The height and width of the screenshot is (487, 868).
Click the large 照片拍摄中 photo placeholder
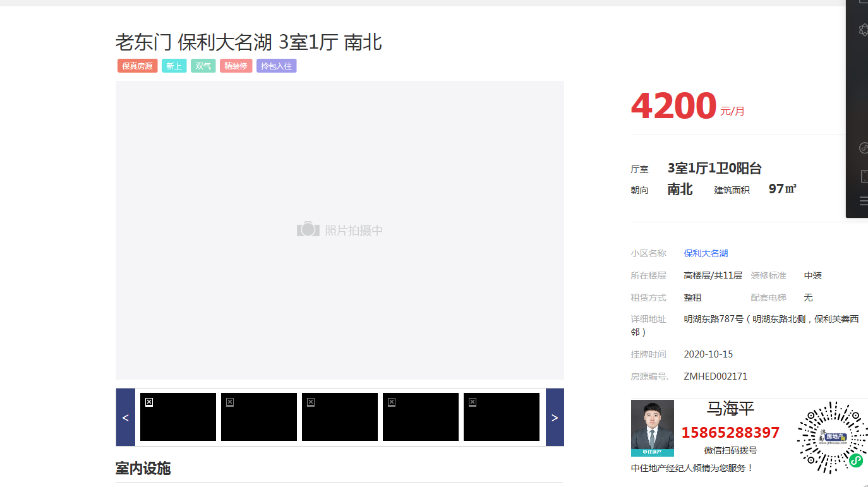click(x=340, y=230)
